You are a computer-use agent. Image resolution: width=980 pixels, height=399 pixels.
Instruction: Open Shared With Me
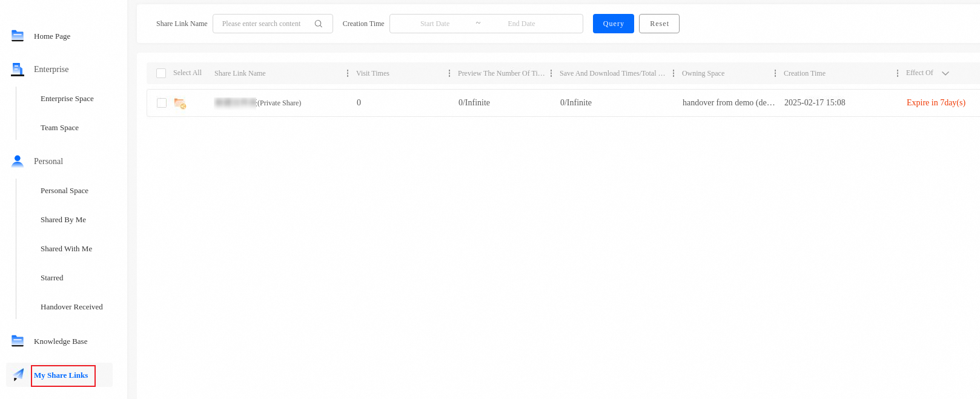(x=66, y=249)
